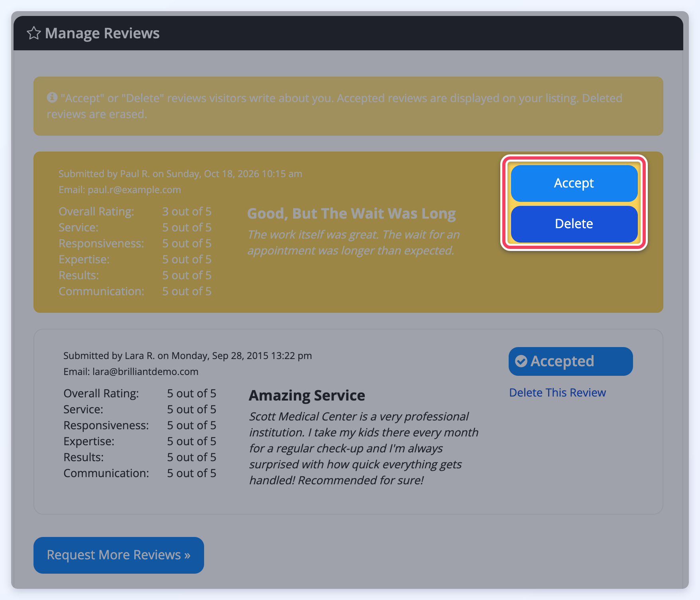Click Lara's "Results:" label
The image size is (700, 600).
84,457
